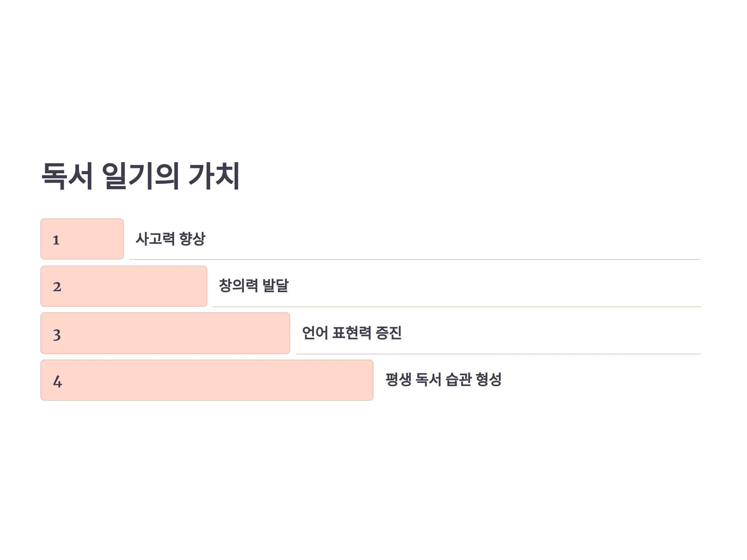Click the divider line under 창의력 발달
The width and height of the screenshot is (747, 560).
457,306
